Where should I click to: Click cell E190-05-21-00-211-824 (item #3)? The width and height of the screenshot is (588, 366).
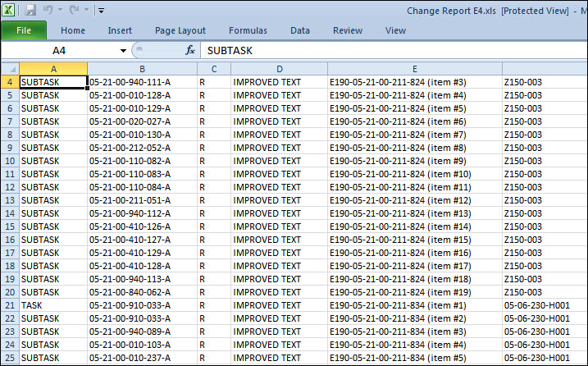(415, 82)
